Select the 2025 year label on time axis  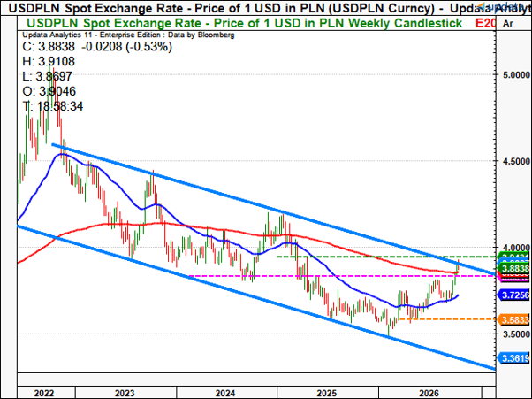tap(327, 393)
